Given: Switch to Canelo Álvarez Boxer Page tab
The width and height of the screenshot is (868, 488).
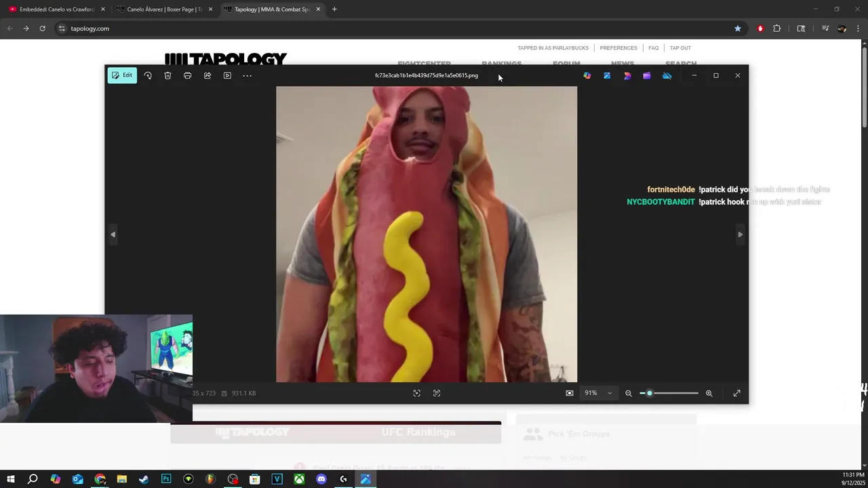Looking at the screenshot, I should coord(164,9).
